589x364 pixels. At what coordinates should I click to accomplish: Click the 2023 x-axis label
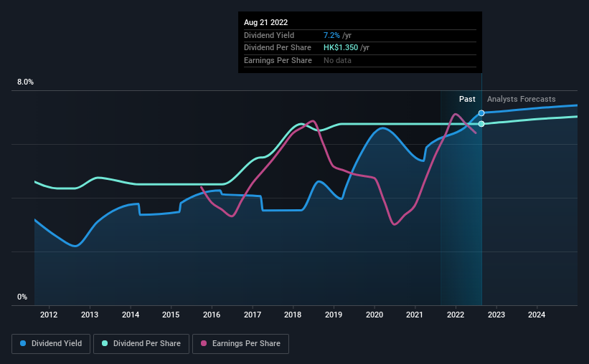coord(496,315)
